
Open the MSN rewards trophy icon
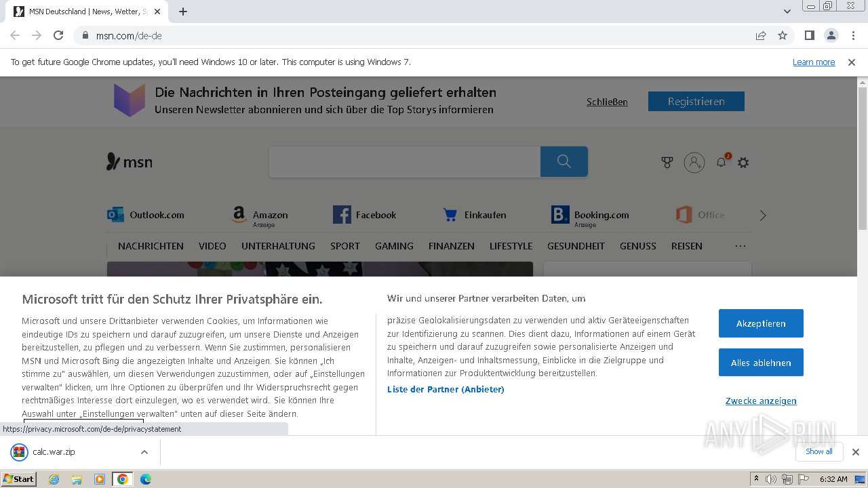click(667, 163)
